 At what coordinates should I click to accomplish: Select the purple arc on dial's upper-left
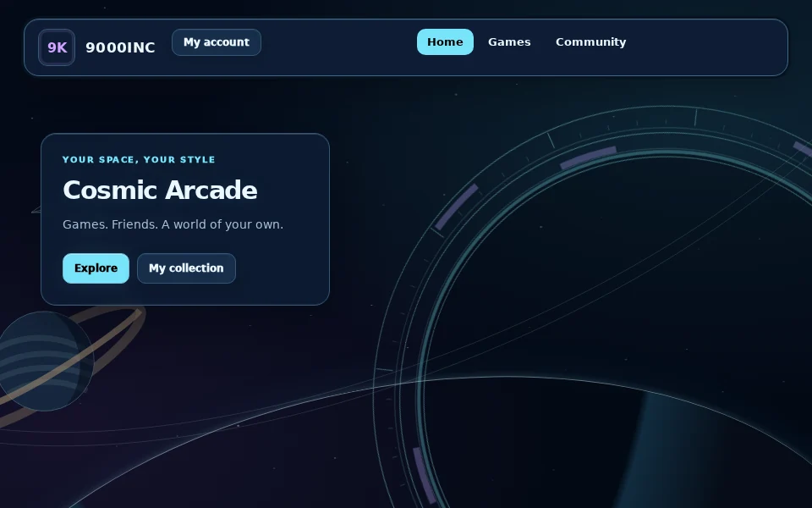456,207
